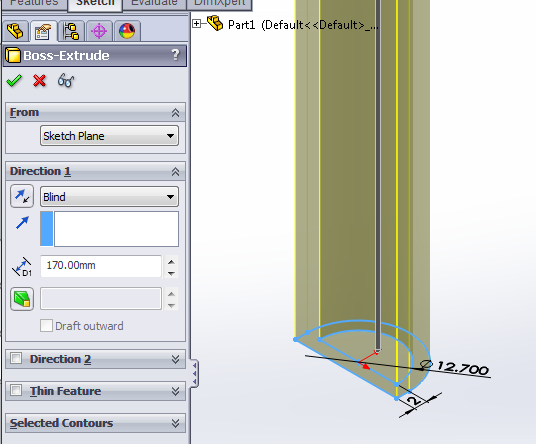Expand the Thin Feature section chevron
The width and height of the screenshot is (536, 444).
[x=175, y=391]
